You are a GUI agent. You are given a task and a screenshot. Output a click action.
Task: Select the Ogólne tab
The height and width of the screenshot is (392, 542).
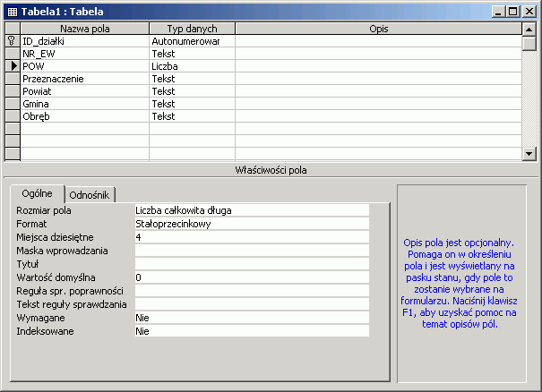(x=37, y=193)
